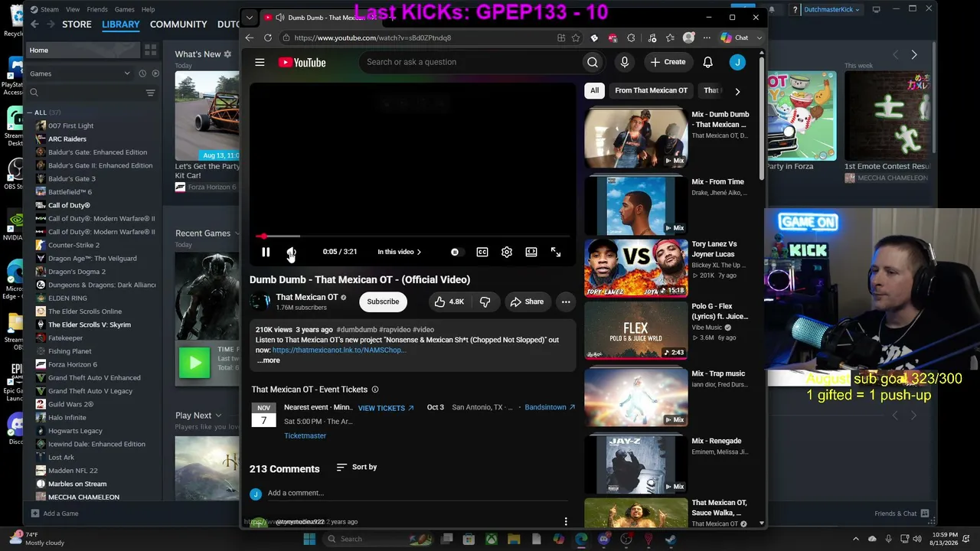Refresh the YouTube page in Edge
The height and width of the screenshot is (551, 980).
point(268,37)
